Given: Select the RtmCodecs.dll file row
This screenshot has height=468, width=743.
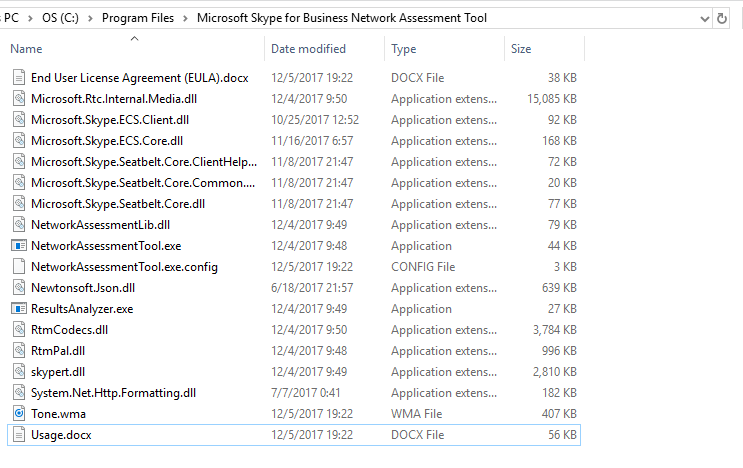Looking at the screenshot, I should [294, 330].
